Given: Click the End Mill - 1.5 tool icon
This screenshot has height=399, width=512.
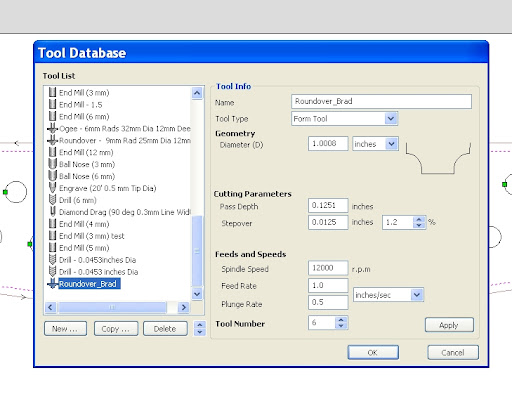Looking at the screenshot, I should 52,104.
